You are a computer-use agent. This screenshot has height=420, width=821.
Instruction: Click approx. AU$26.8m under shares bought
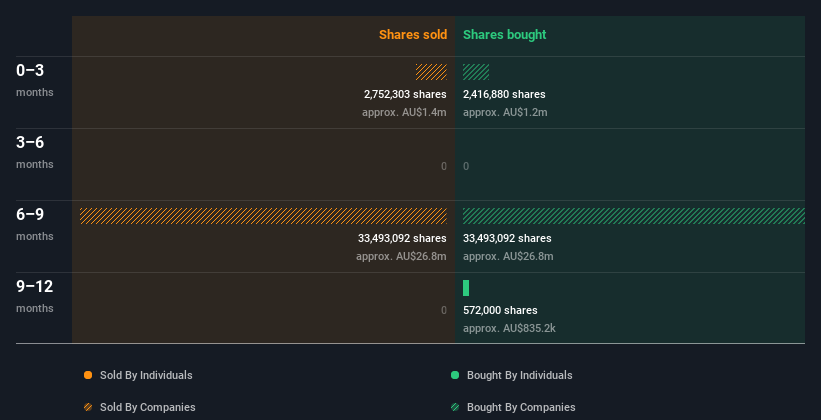click(x=508, y=257)
